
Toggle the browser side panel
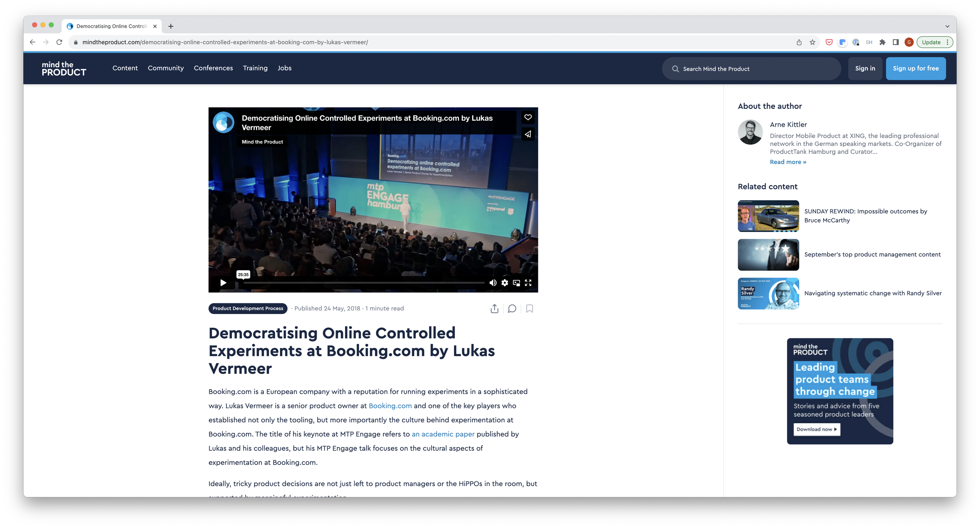point(895,42)
